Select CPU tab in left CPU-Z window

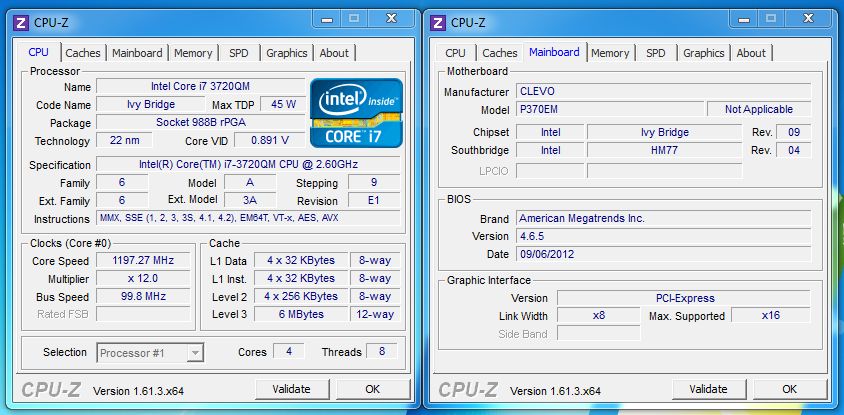(38, 52)
